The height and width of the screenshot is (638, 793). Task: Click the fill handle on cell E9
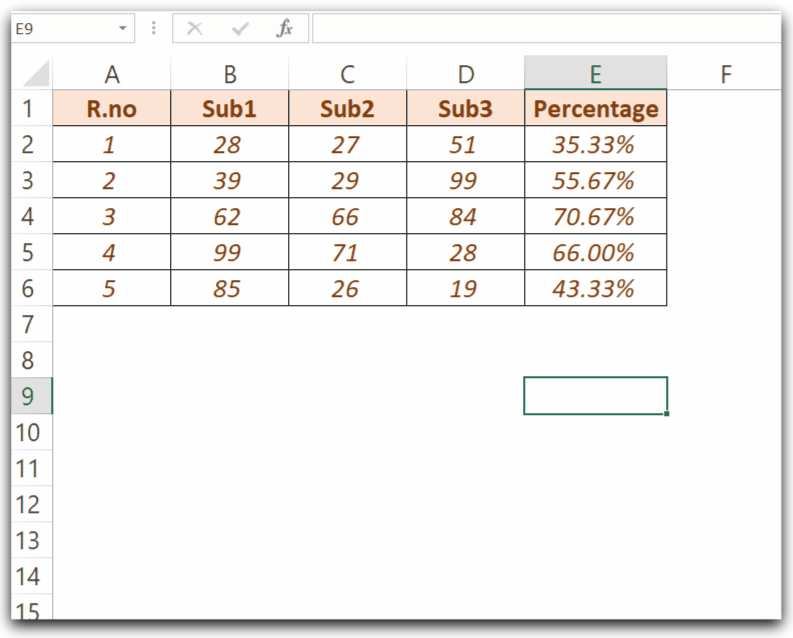click(667, 414)
